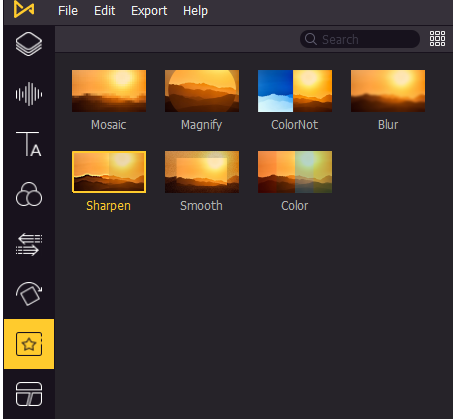Open the Filters three-circles sidebar icon
Screen dimensions: 453x419
29,194
